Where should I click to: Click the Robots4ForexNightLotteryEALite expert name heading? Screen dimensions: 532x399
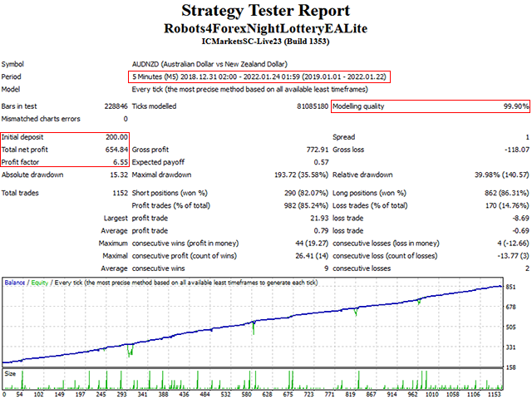(265, 27)
